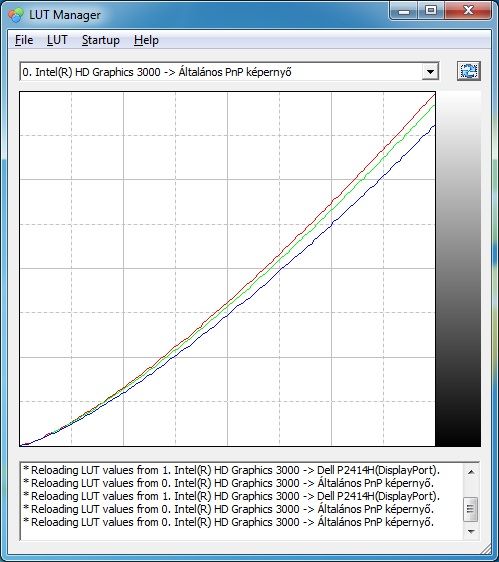Click the reload LUT values icon button
The width and height of the screenshot is (499, 562).
tap(469, 71)
